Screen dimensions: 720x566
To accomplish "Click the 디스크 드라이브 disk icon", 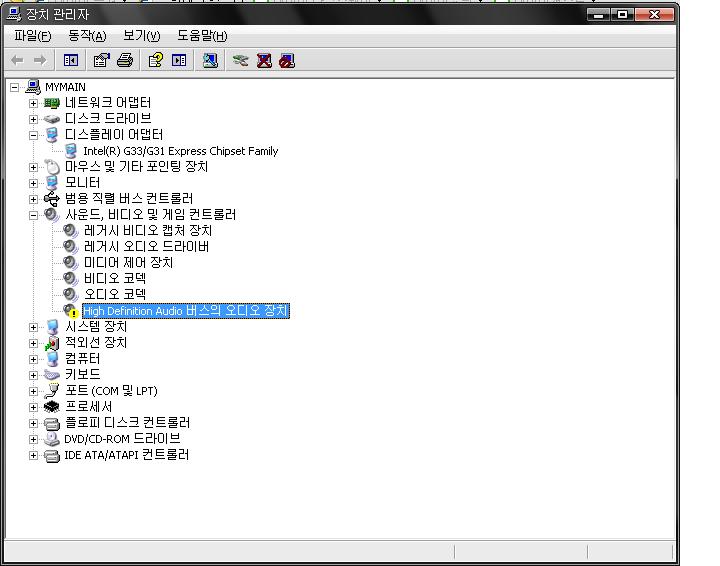I will [x=52, y=119].
